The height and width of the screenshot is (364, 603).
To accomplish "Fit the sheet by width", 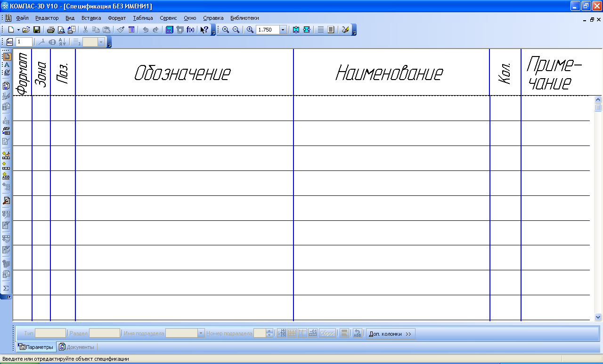I will coord(307,30).
